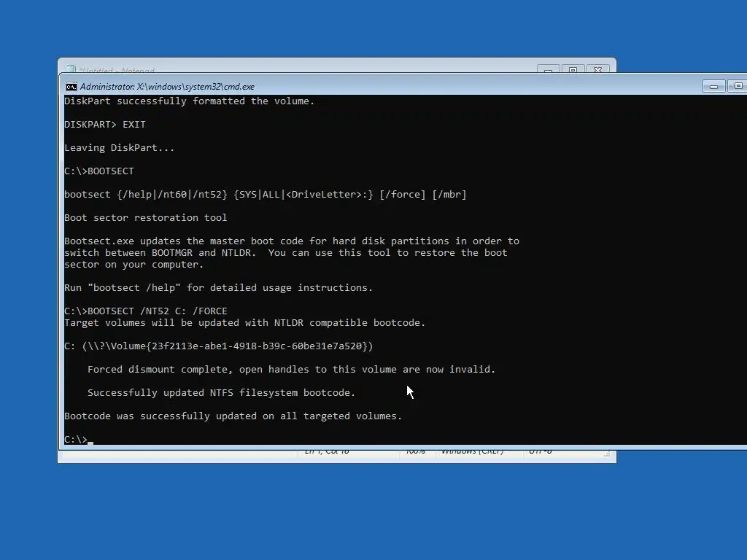The height and width of the screenshot is (560, 747).
Task: Click the 'Boot sector restoration tool' line
Action: coord(146,217)
